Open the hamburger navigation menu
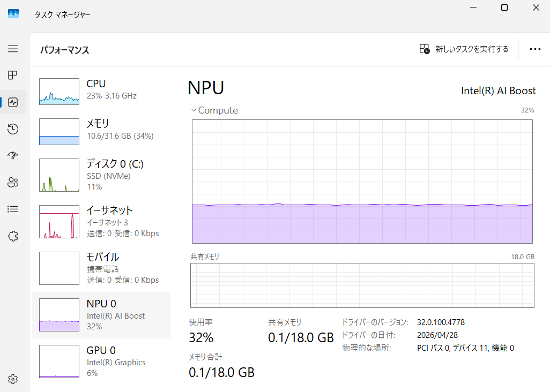Viewport: 550px width, 392px height. pyautogui.click(x=13, y=49)
